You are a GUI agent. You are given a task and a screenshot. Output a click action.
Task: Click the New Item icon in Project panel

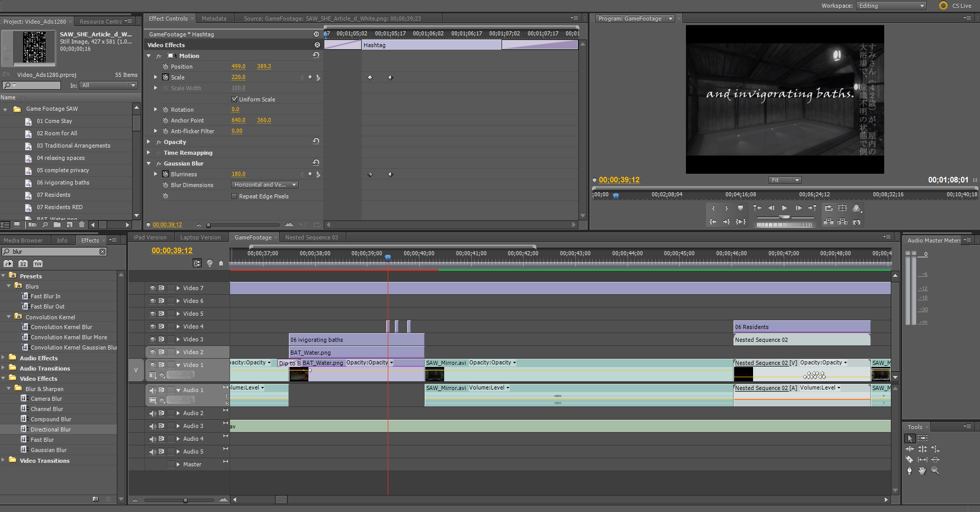click(69, 224)
